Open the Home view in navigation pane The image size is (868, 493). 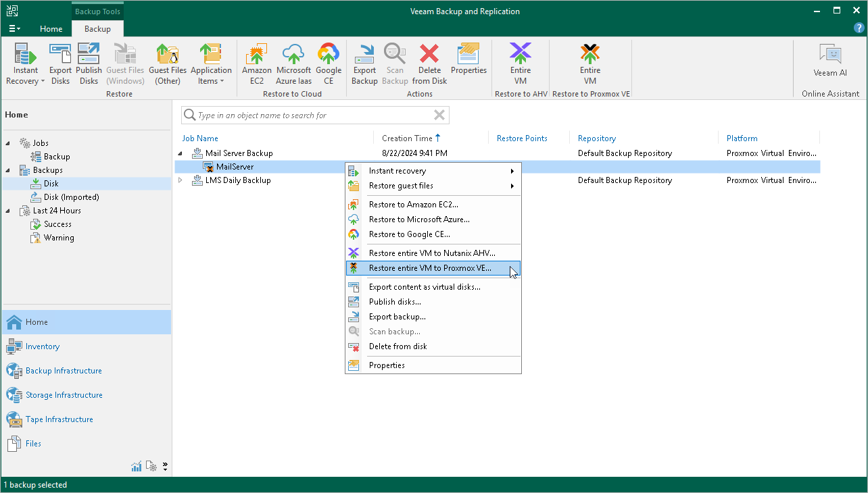pyautogui.click(x=87, y=322)
